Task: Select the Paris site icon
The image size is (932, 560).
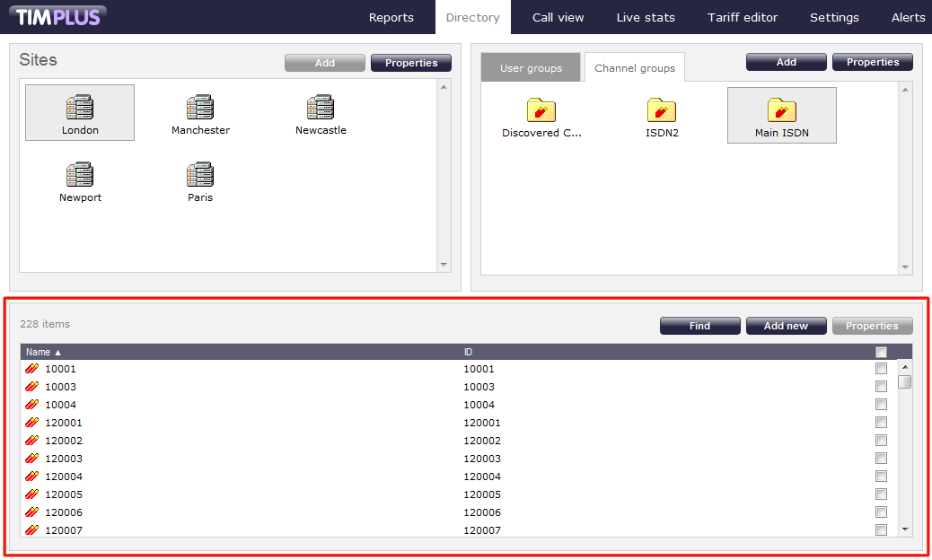Action: point(200,175)
